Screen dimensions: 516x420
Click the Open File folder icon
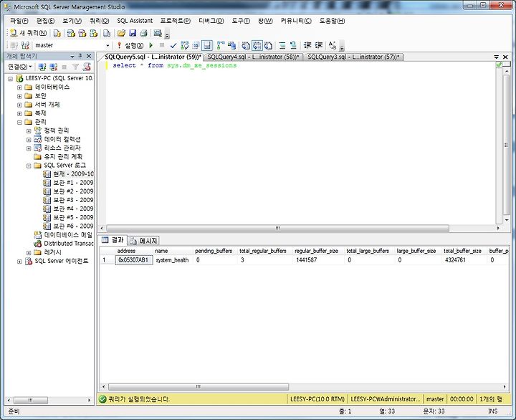coord(121,33)
